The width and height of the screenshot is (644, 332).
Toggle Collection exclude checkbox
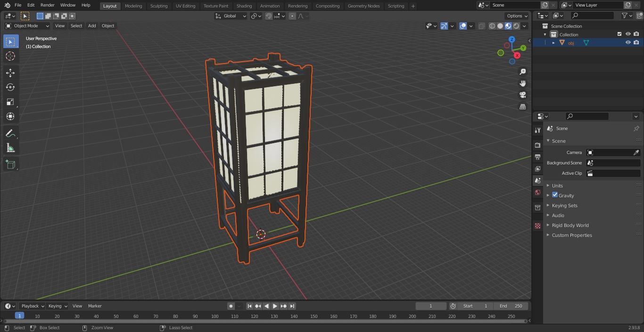coord(619,34)
